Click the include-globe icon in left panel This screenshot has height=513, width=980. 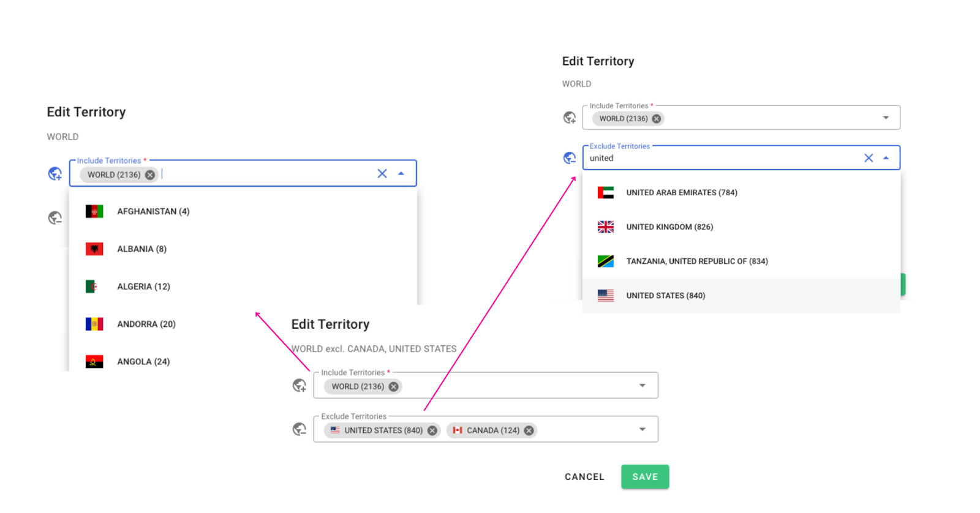[55, 174]
